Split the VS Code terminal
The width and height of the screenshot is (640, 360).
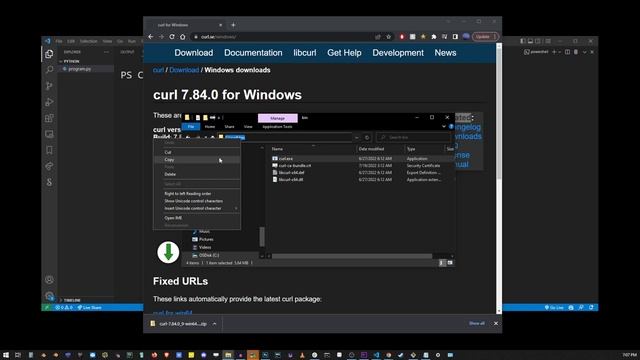[x=567, y=52]
